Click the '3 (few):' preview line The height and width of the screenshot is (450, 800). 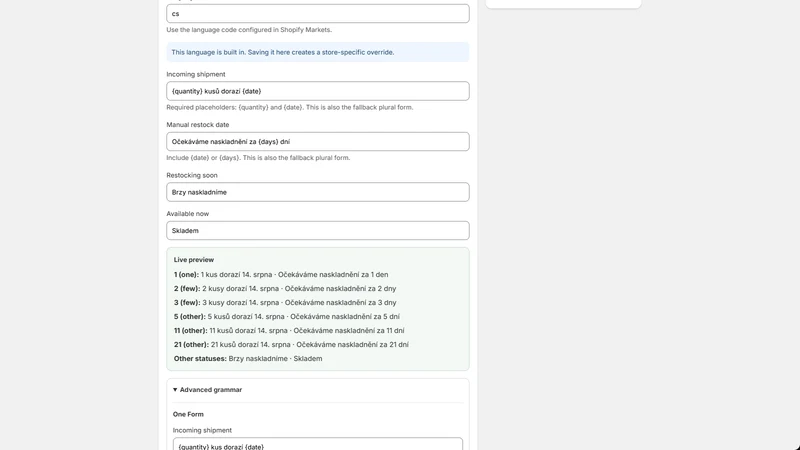point(285,303)
